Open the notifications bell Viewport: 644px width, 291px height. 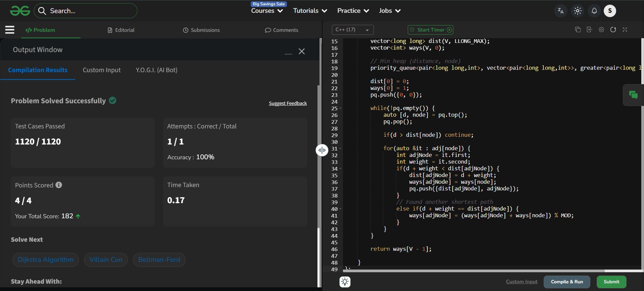(594, 11)
